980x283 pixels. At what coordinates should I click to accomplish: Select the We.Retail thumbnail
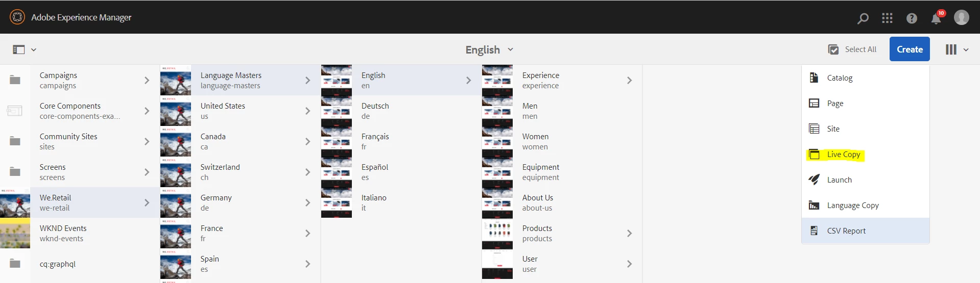click(x=15, y=202)
